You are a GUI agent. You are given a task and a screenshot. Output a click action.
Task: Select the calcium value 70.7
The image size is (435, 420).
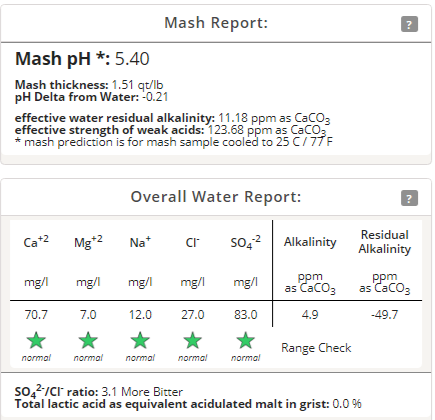coord(36,315)
